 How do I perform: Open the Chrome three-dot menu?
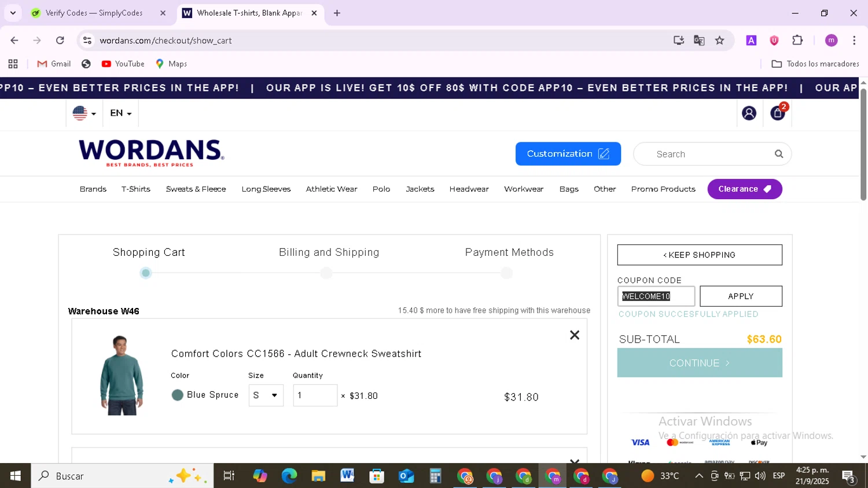(x=854, y=41)
